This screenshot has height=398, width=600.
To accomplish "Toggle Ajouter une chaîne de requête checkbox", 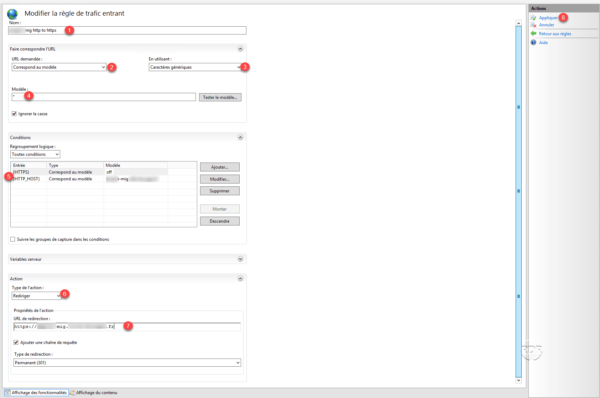I will 16,343.
